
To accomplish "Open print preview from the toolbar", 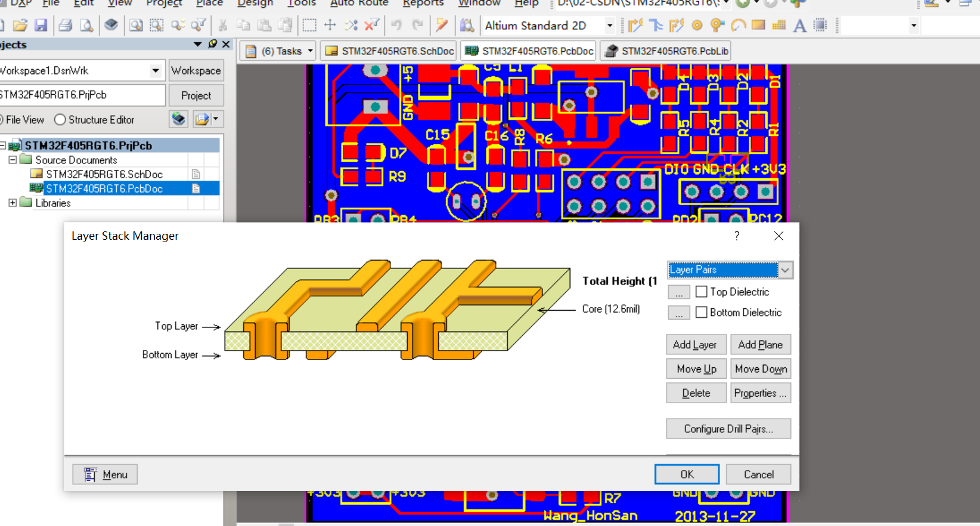I will coord(86,25).
